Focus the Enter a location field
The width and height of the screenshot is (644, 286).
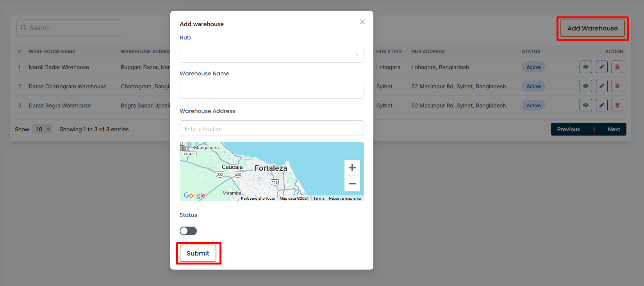pyautogui.click(x=271, y=128)
